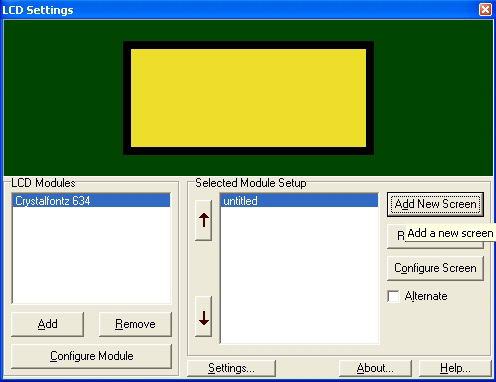Open the Help... documentation
This screenshot has height=382, width=496.
pos(455,368)
